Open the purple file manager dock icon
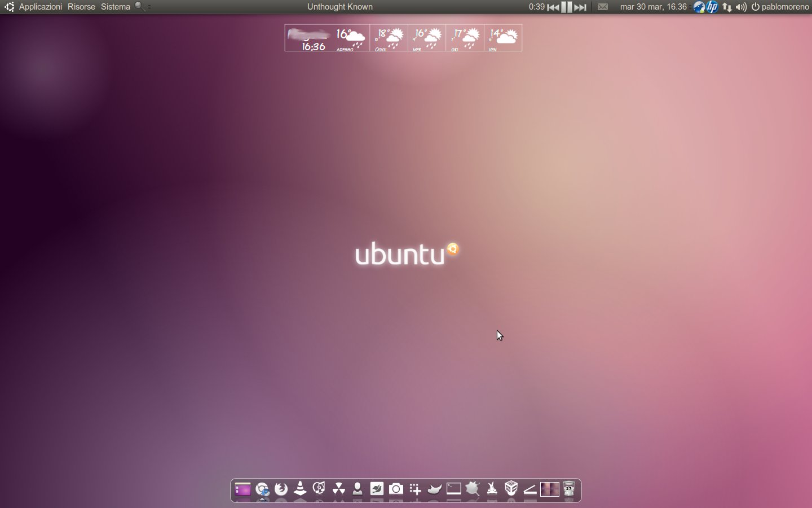Image resolution: width=812 pixels, height=508 pixels. point(242,489)
